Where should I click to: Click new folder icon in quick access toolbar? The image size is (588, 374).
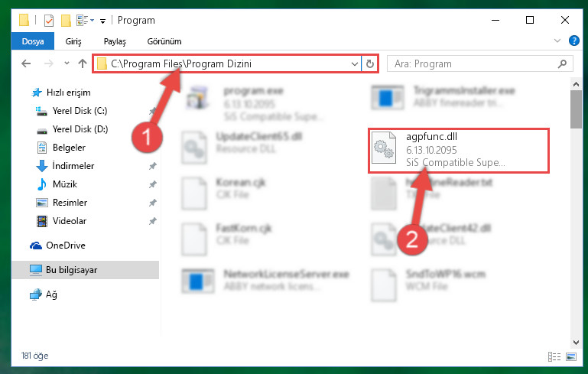tap(66, 20)
